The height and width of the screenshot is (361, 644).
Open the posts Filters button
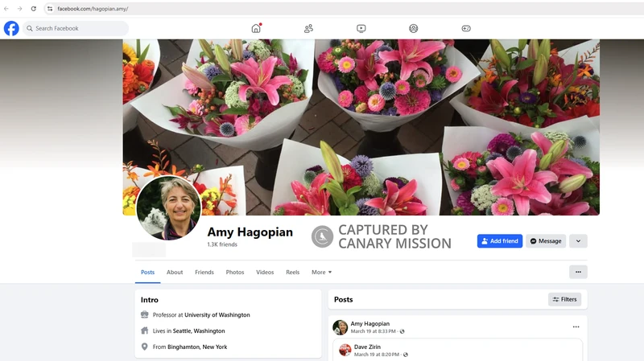(565, 299)
